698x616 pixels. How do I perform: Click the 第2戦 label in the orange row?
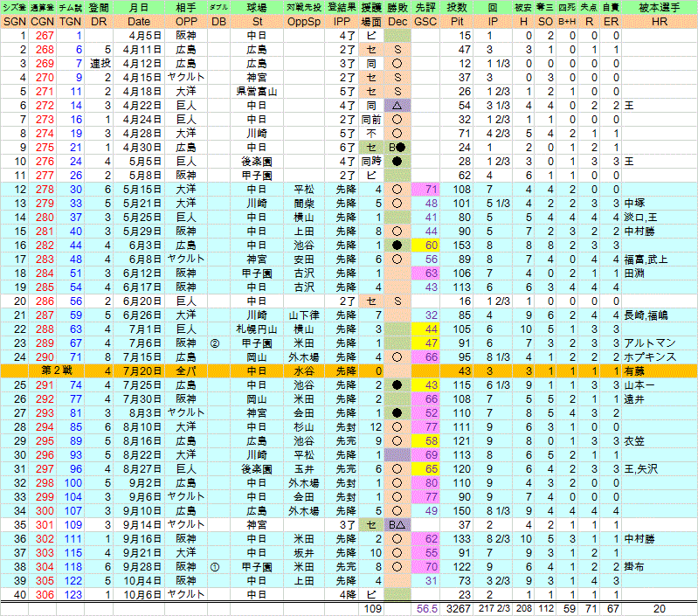(x=57, y=370)
